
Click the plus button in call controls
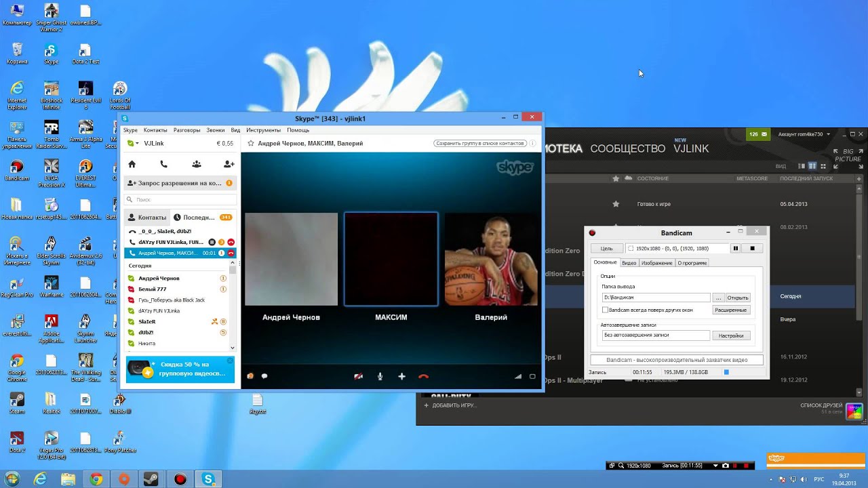pyautogui.click(x=401, y=376)
